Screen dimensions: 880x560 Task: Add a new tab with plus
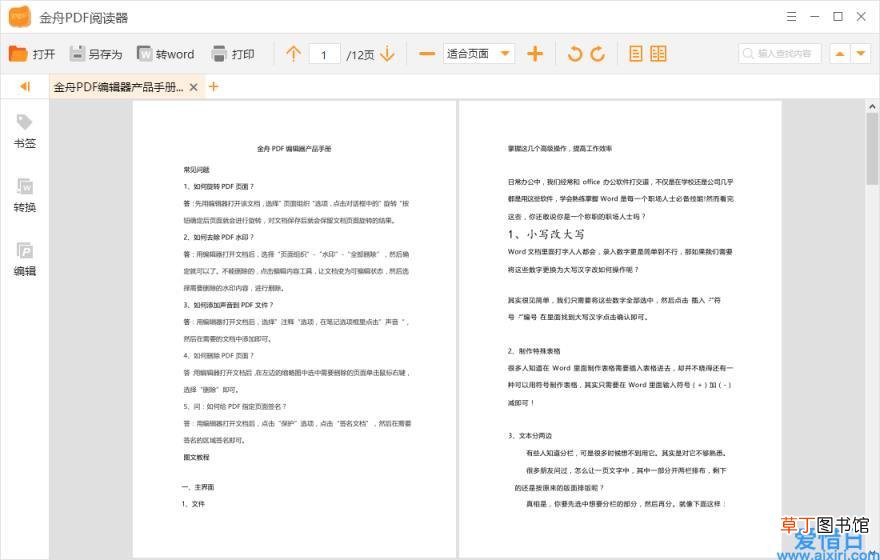point(213,86)
